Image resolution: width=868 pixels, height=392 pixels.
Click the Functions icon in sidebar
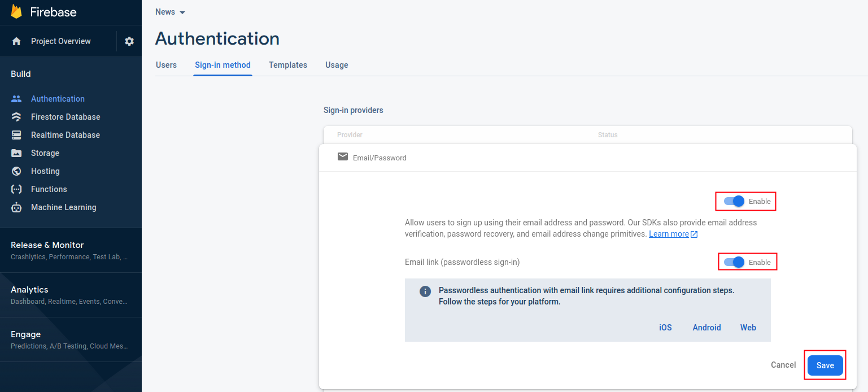[x=16, y=189]
